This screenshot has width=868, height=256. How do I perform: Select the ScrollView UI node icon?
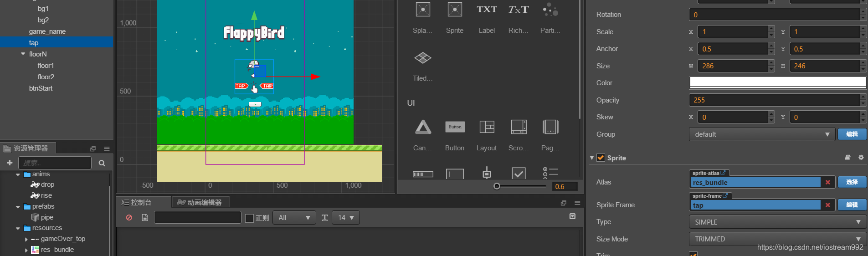519,127
